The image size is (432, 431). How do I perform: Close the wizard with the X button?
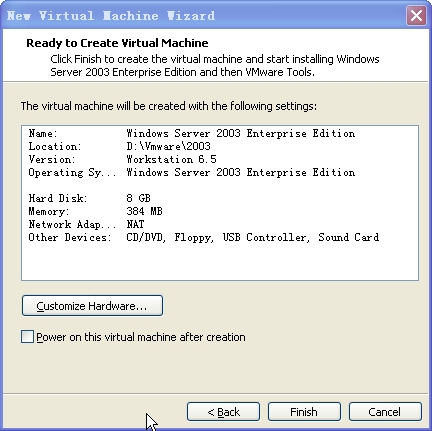coord(416,15)
